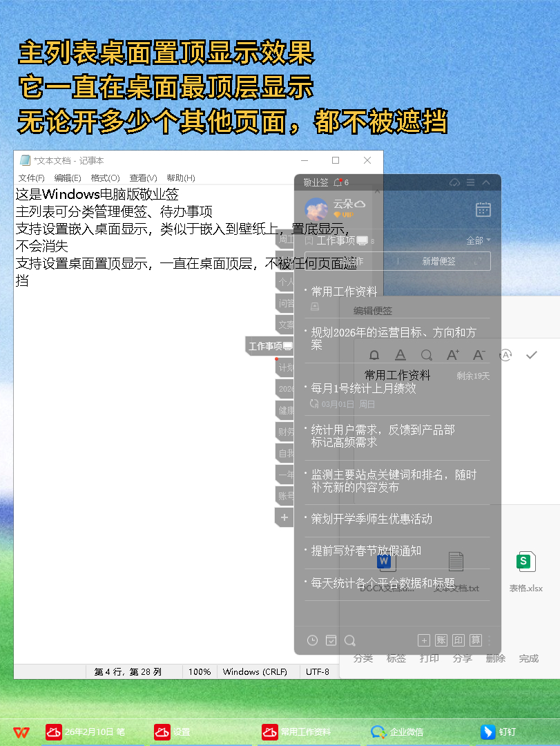Image resolution: width=560 pixels, height=746 pixels.
Task: Click the plus square icon in 敬业签 footer
Action: (x=424, y=640)
